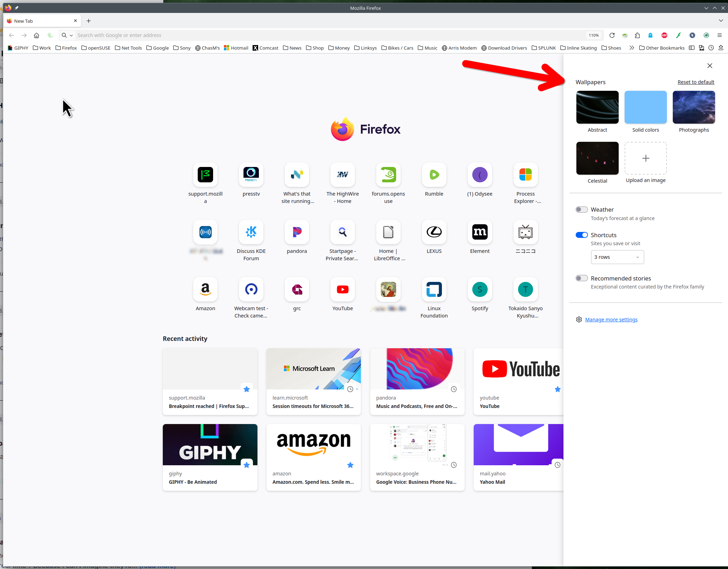The width and height of the screenshot is (728, 569).
Task: Expand the search engine dropdown arrow
Action: [x=71, y=35]
